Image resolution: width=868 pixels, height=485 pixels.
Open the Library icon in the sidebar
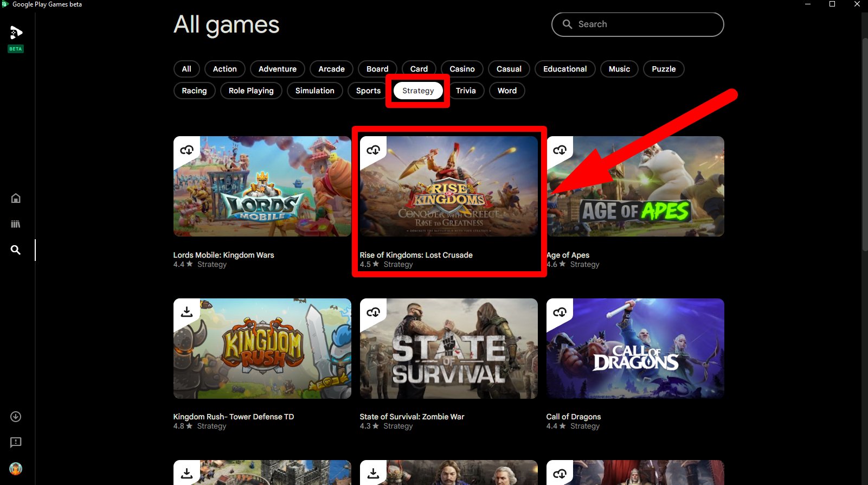coord(16,224)
